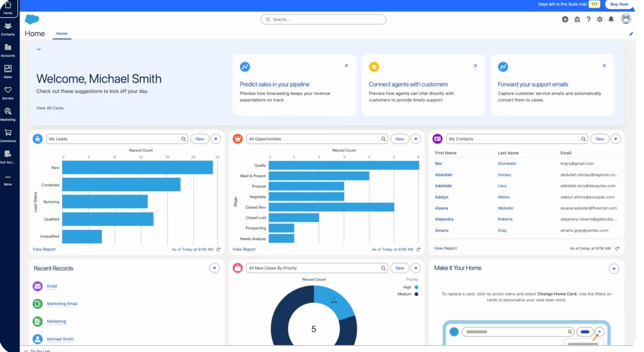This screenshot has width=644, height=352.
Task: Click Buy Now button
Action: coord(619,4)
